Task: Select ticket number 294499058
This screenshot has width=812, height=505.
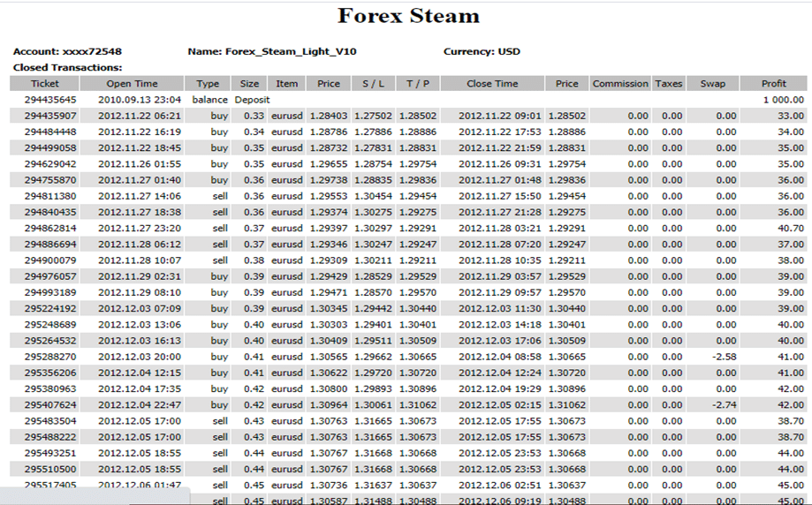Action: click(x=50, y=147)
